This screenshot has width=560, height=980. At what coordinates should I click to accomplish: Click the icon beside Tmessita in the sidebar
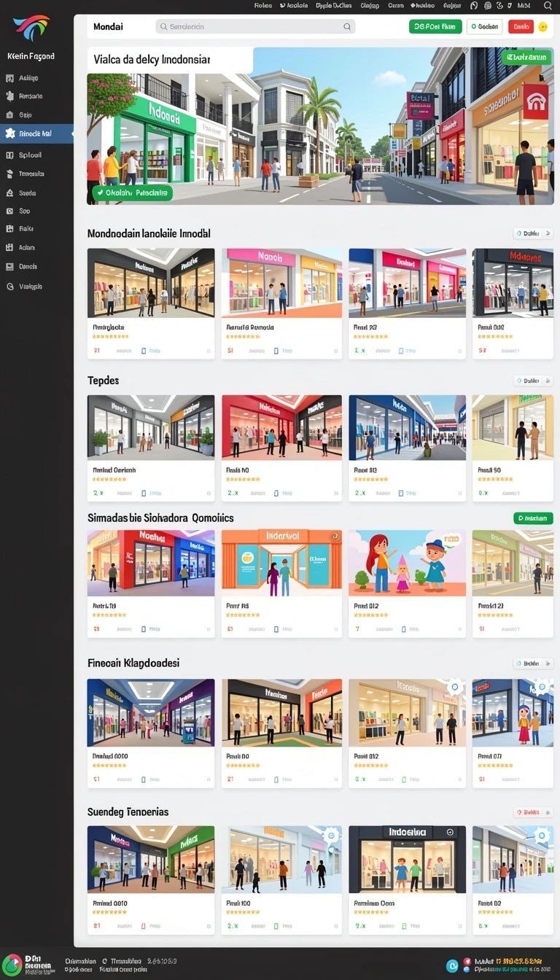click(9, 174)
